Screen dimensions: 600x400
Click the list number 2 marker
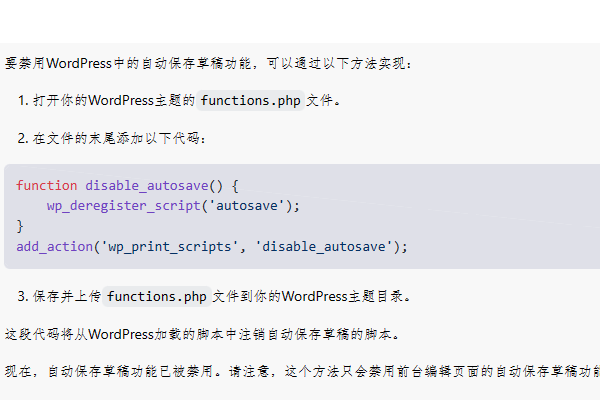[23, 138]
